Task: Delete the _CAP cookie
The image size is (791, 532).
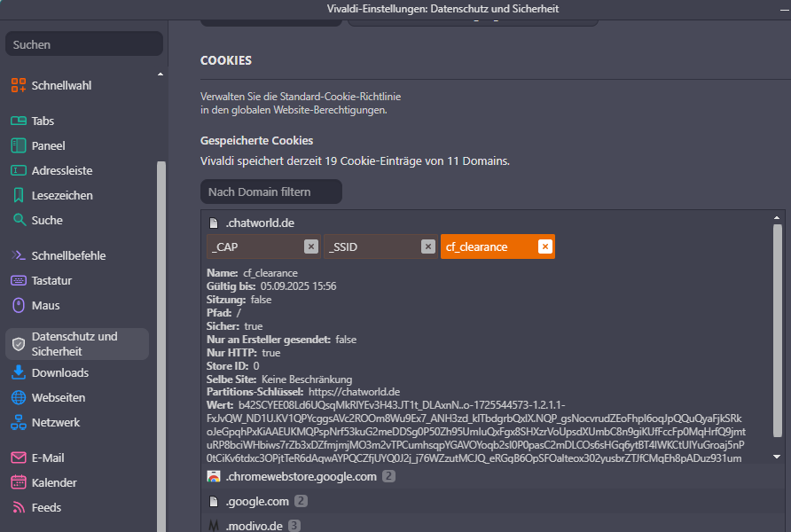Action: tap(311, 246)
